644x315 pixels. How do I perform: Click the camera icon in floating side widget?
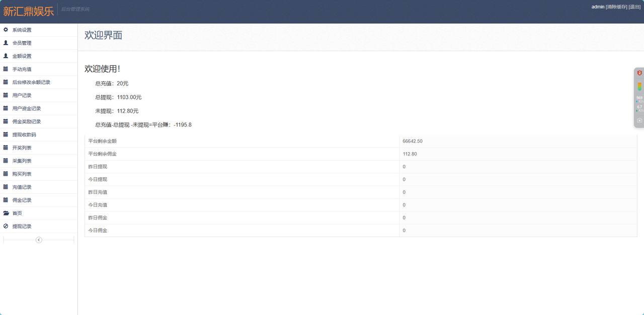(639, 120)
